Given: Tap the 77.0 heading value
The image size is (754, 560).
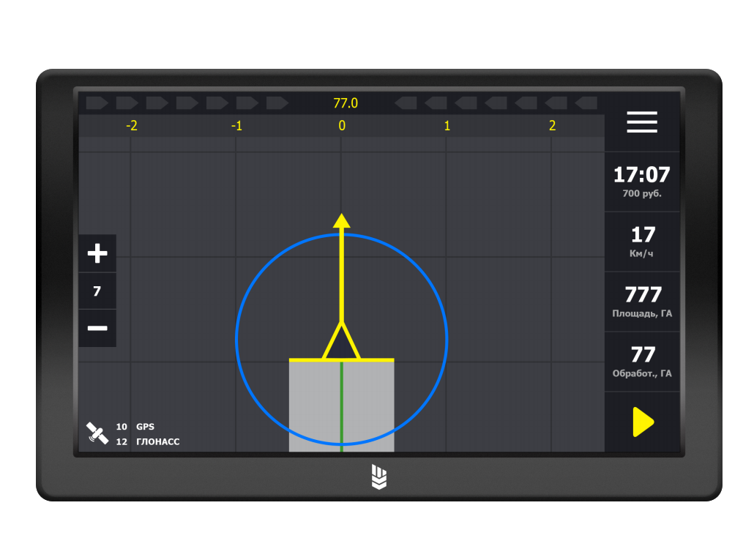Looking at the screenshot, I should 346,103.
